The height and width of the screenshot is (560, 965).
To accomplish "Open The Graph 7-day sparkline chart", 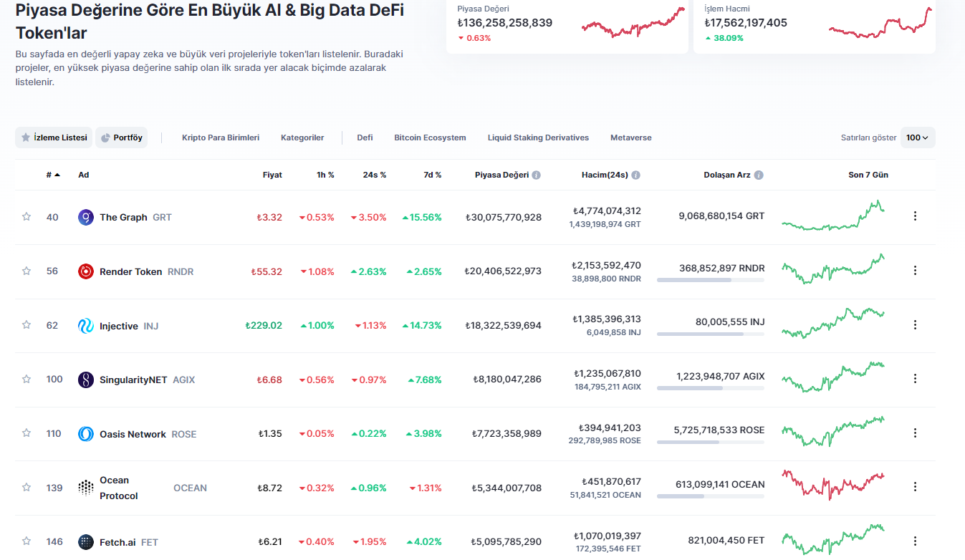I will tap(833, 216).
